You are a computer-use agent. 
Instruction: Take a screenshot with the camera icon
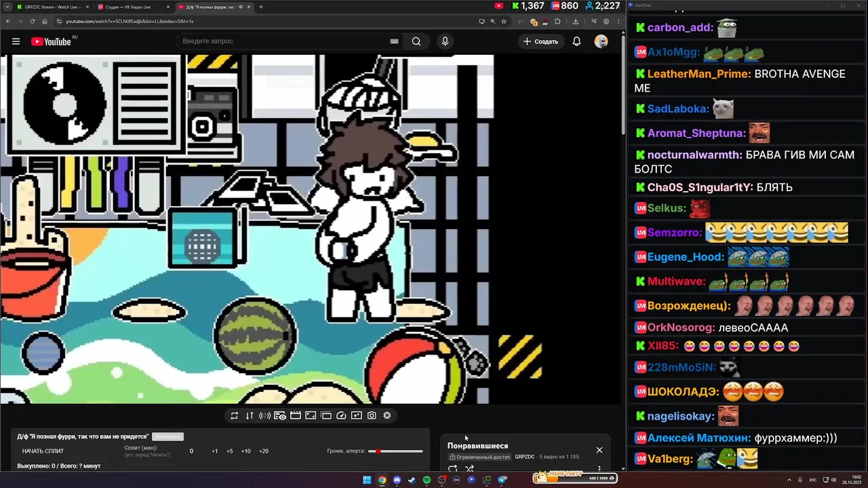pos(372,415)
